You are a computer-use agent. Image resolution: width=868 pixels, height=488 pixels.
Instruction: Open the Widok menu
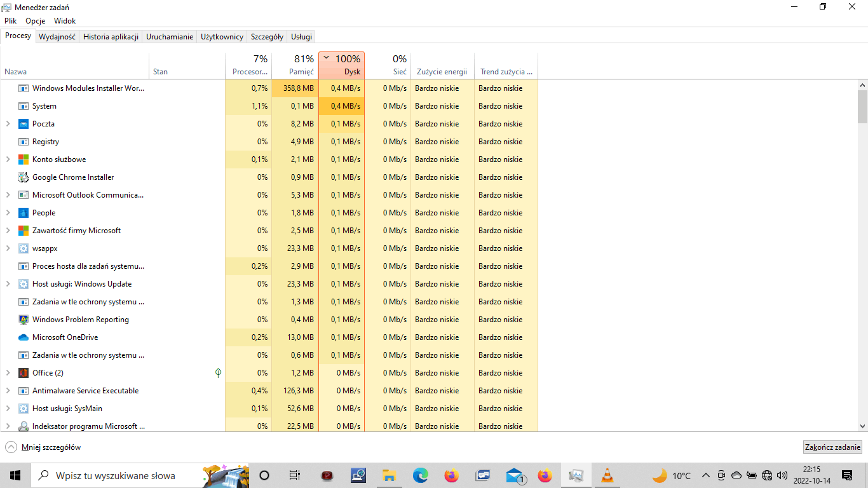point(65,21)
